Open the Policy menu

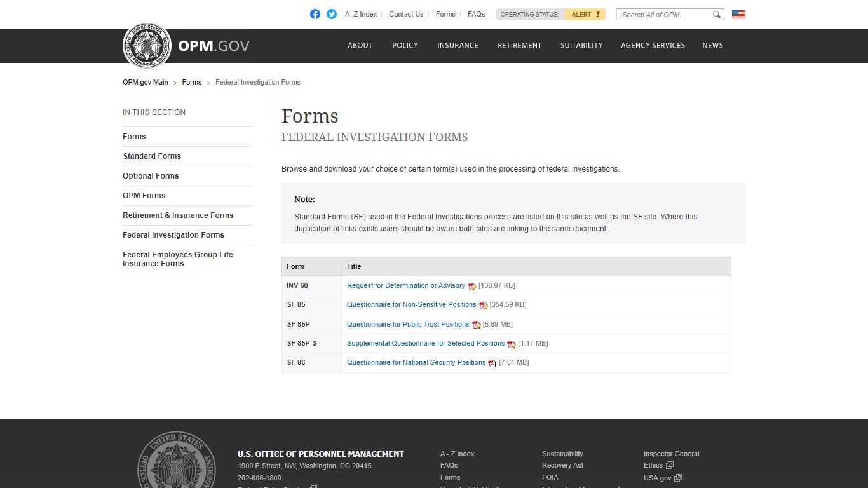(x=405, y=45)
